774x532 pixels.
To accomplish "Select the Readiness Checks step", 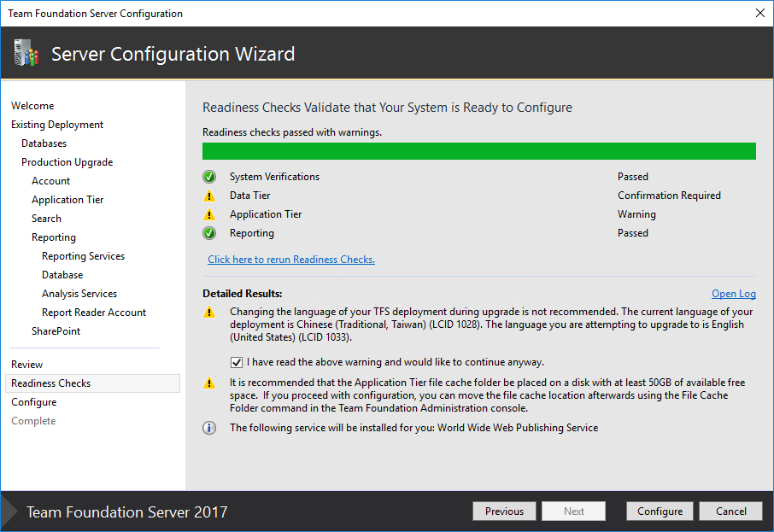I will point(92,383).
